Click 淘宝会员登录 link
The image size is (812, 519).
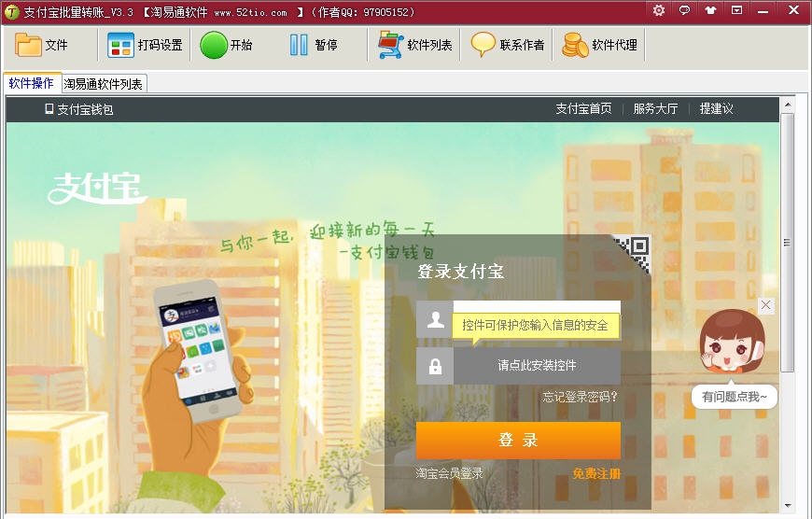pos(450,473)
